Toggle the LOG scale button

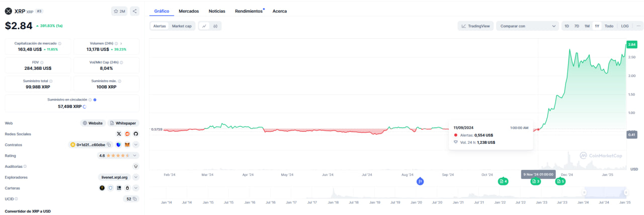(x=624, y=26)
